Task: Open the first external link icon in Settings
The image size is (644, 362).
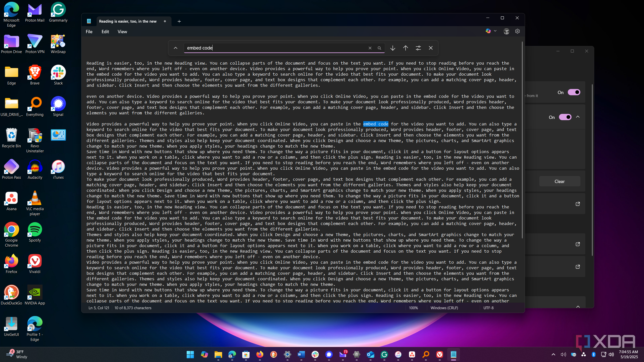Action: pos(578,204)
